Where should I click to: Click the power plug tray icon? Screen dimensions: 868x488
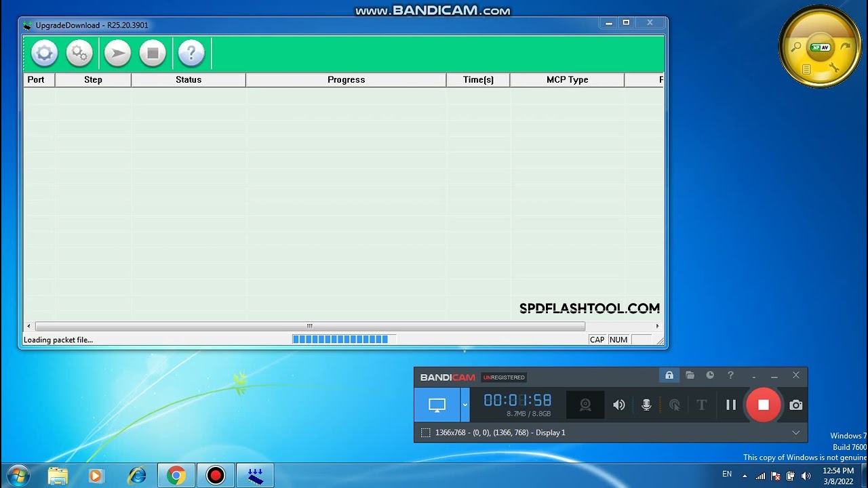pos(790,476)
